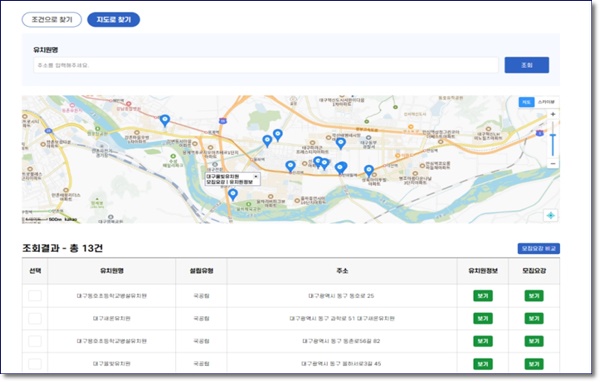Click the blue 조회 search button

527,65
